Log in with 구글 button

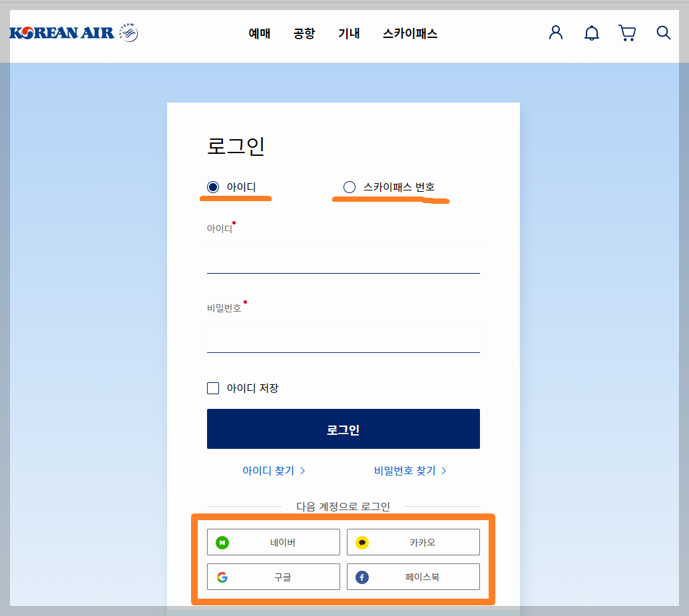pos(274,577)
